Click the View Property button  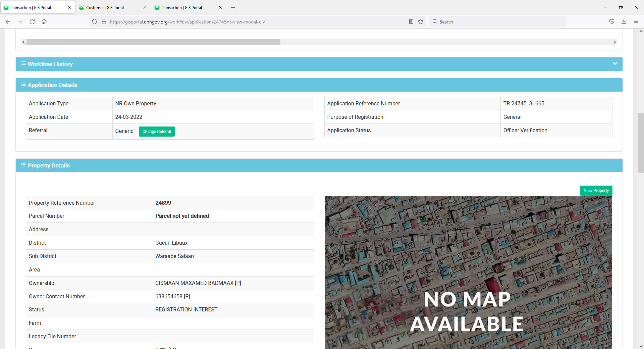[596, 191]
